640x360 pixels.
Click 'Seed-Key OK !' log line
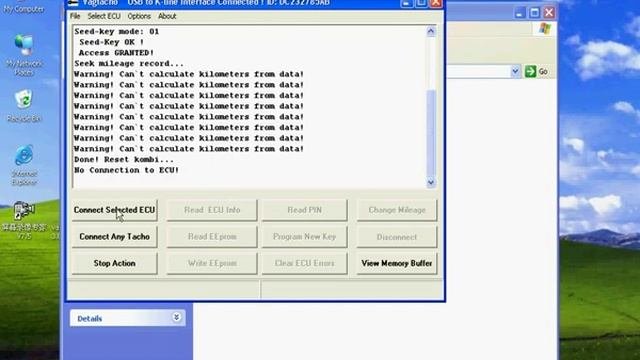pos(111,42)
